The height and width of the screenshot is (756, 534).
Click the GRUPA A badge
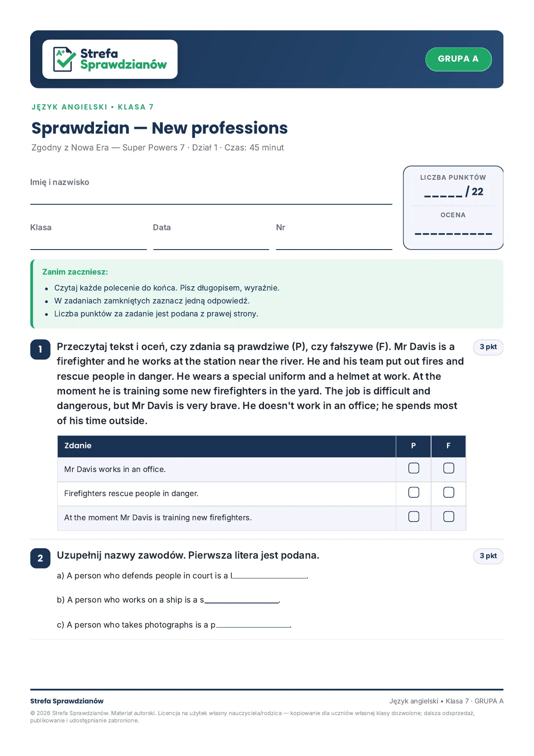click(458, 59)
